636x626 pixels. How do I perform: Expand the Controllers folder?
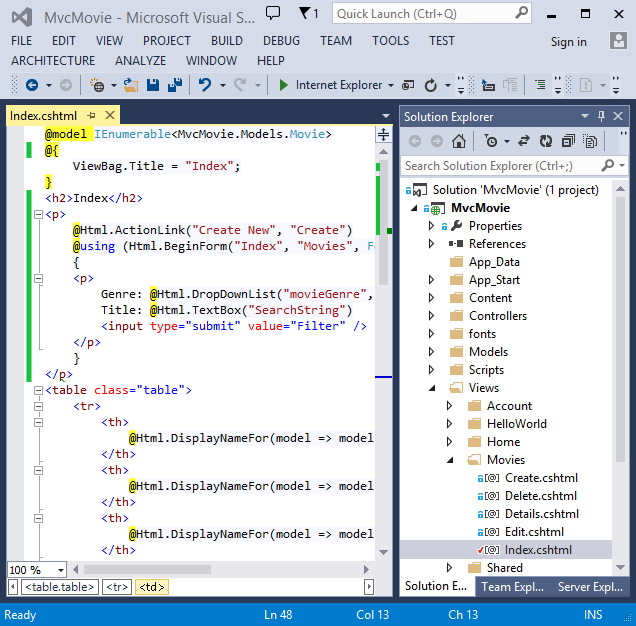tap(431, 316)
